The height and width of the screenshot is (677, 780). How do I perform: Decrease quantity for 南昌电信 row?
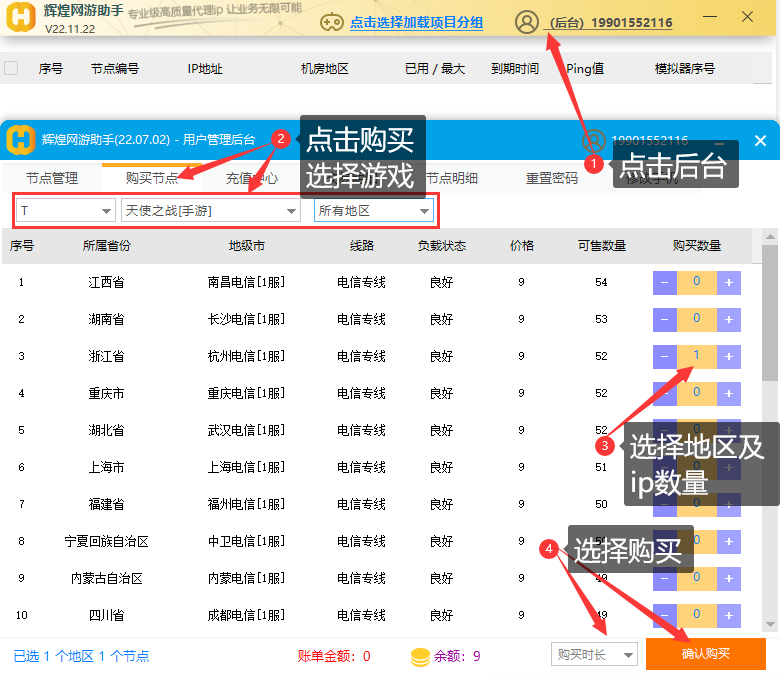[665, 283]
